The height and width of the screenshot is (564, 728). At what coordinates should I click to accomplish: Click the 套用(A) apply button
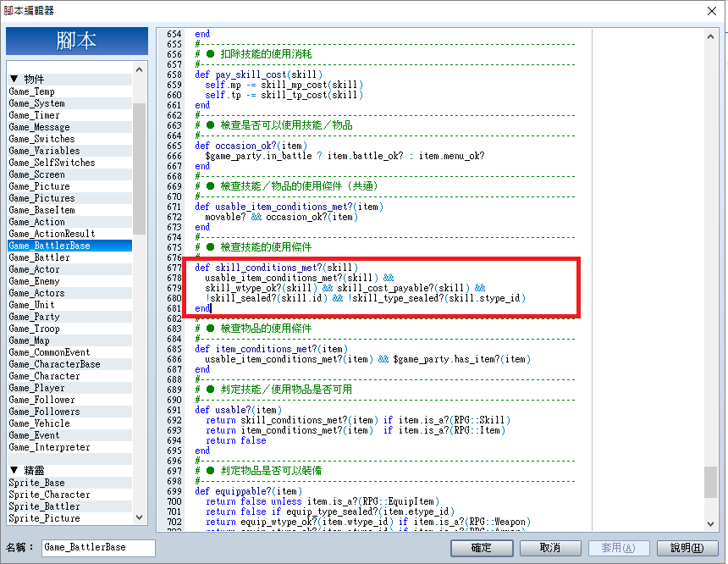point(619,548)
